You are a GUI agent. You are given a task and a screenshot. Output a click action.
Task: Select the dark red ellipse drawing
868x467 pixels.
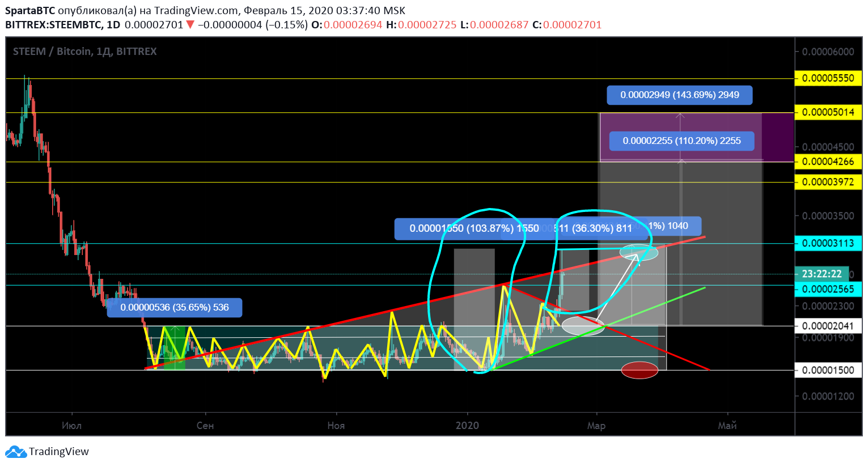(640, 371)
